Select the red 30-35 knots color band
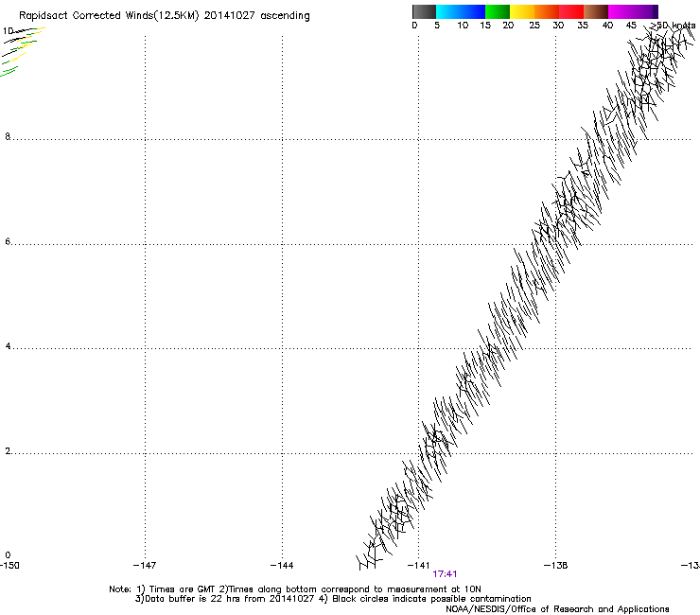The height and width of the screenshot is (615, 700). point(571,11)
